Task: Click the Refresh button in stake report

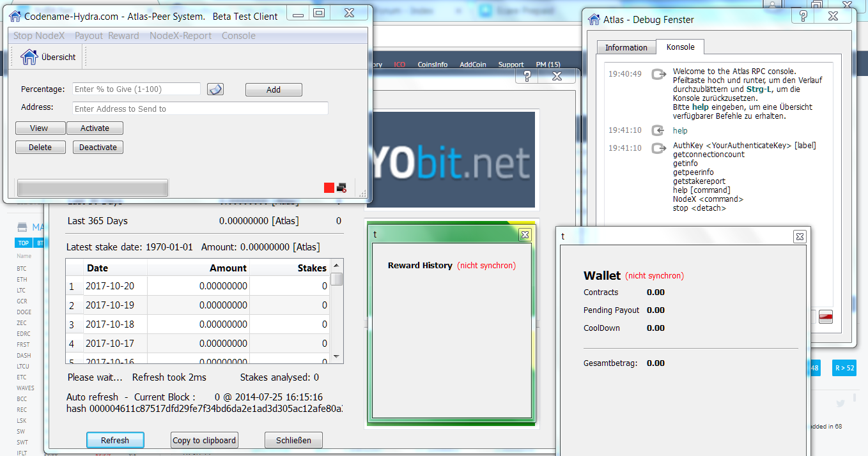Action: point(115,440)
